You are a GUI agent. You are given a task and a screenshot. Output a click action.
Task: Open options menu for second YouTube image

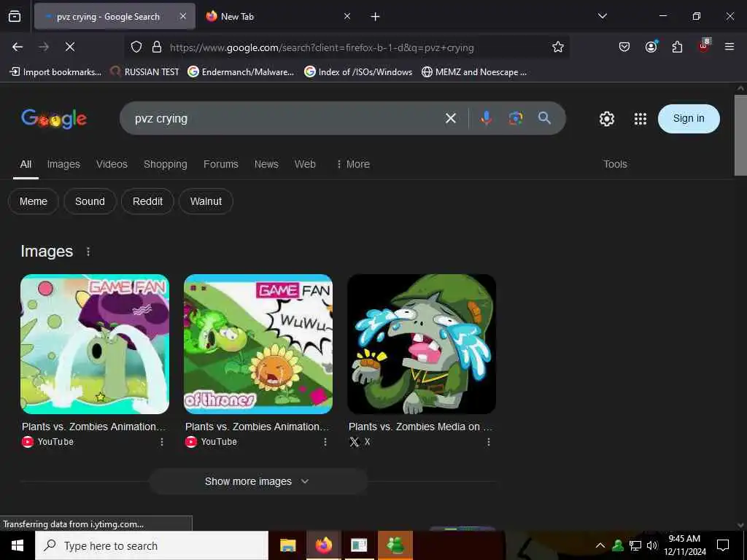point(325,442)
